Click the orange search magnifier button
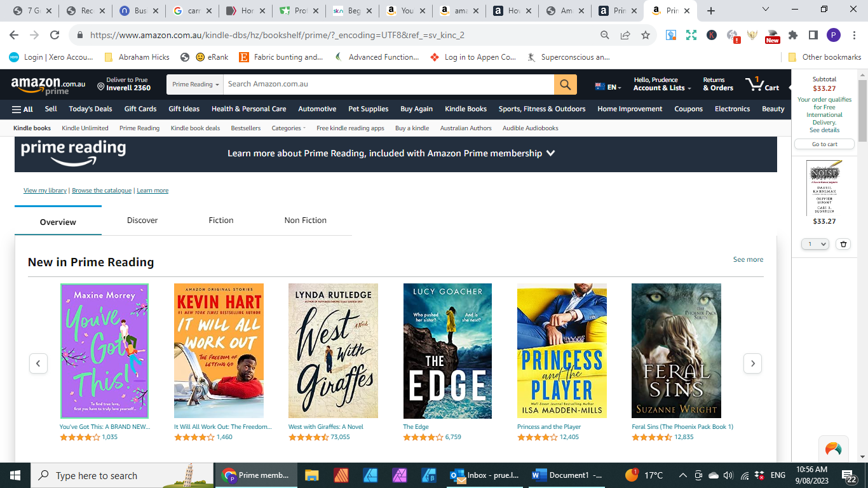Image resolution: width=868 pixels, height=488 pixels. [565, 85]
